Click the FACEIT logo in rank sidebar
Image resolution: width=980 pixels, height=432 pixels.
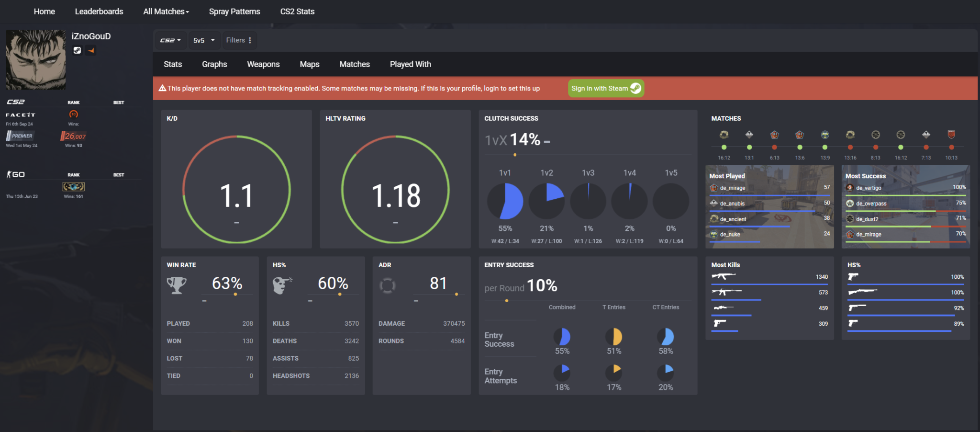tap(21, 115)
